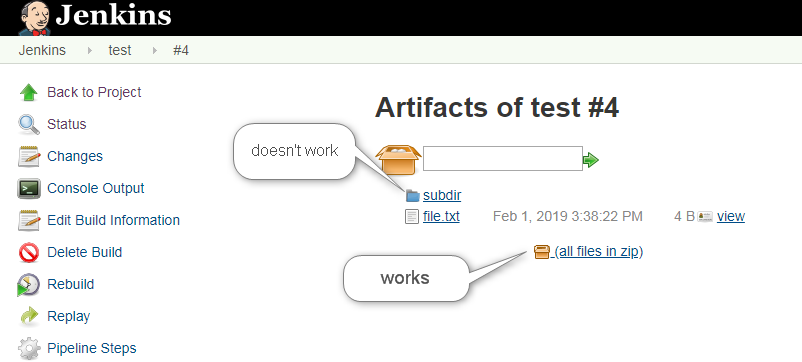Expand the breadcrumb arrow after test

155,51
